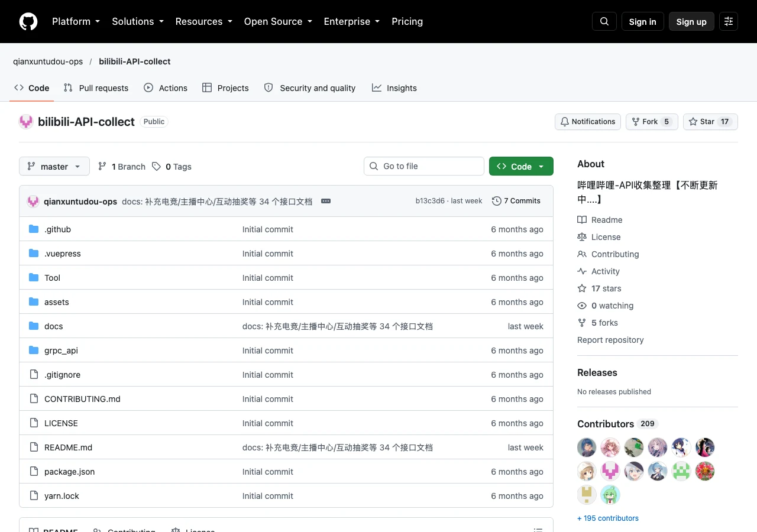The height and width of the screenshot is (532, 757).
Task: Open the appearance settings icon button
Action: [x=729, y=21]
